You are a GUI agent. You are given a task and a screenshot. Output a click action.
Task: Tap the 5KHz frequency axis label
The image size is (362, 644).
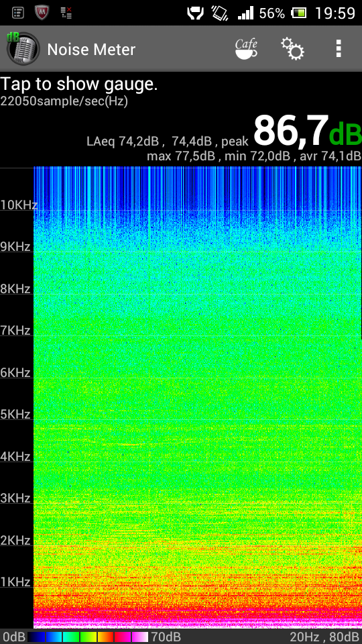pos(15,414)
